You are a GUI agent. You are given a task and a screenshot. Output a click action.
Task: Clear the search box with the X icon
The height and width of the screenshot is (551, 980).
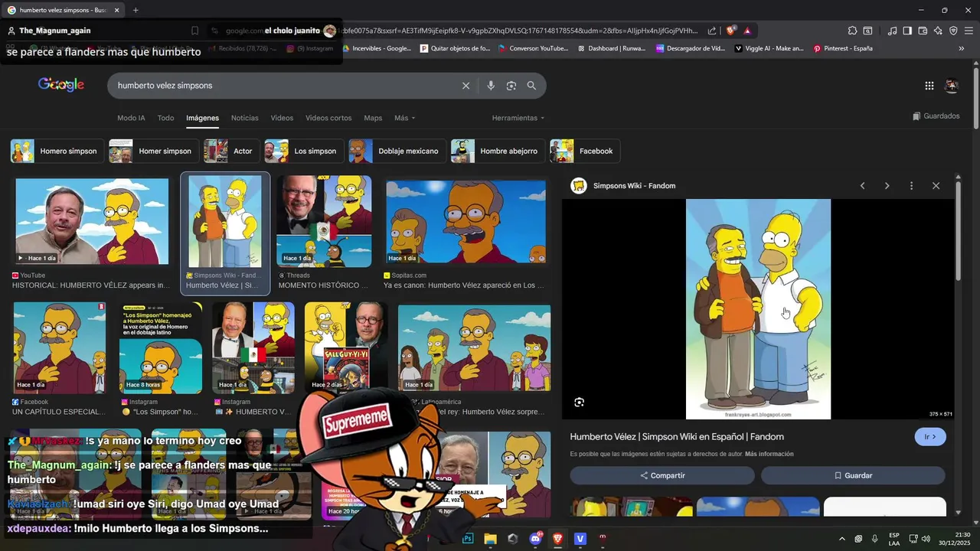[465, 86]
